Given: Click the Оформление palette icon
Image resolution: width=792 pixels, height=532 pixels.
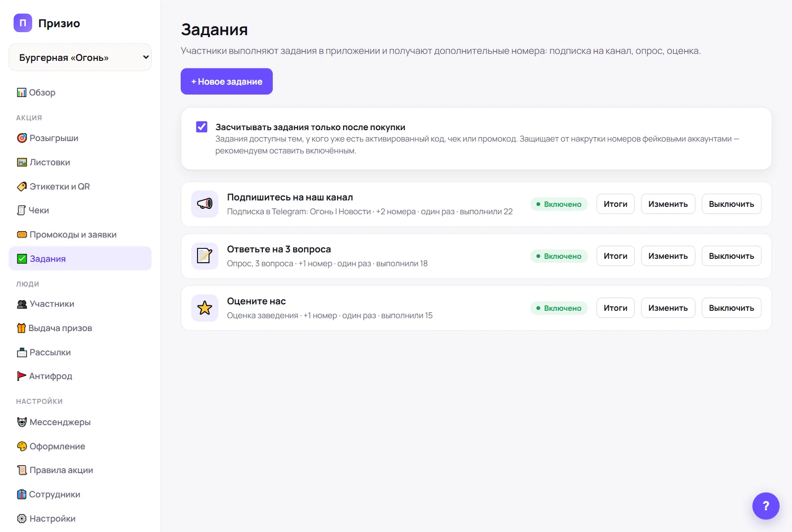Looking at the screenshot, I should [x=22, y=446].
